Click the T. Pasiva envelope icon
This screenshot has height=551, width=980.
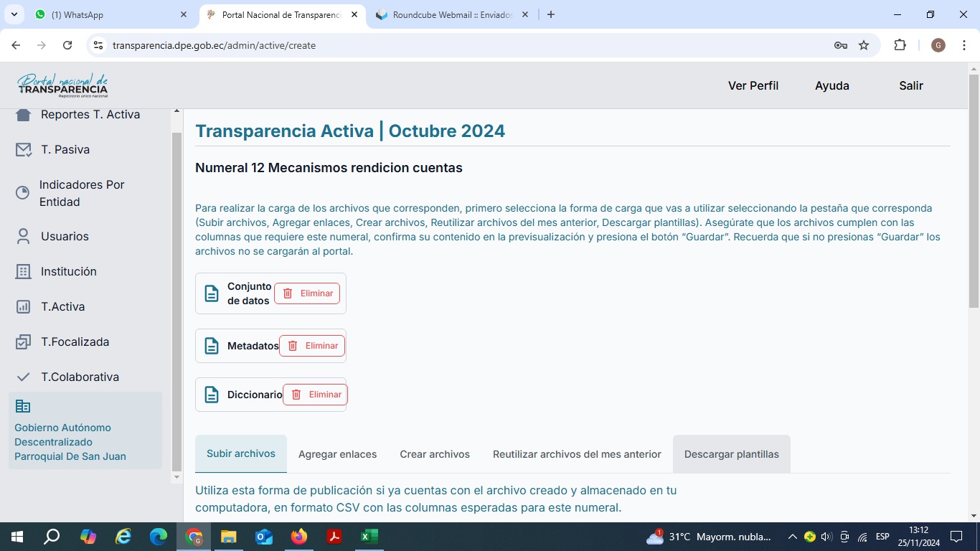pyautogui.click(x=24, y=149)
